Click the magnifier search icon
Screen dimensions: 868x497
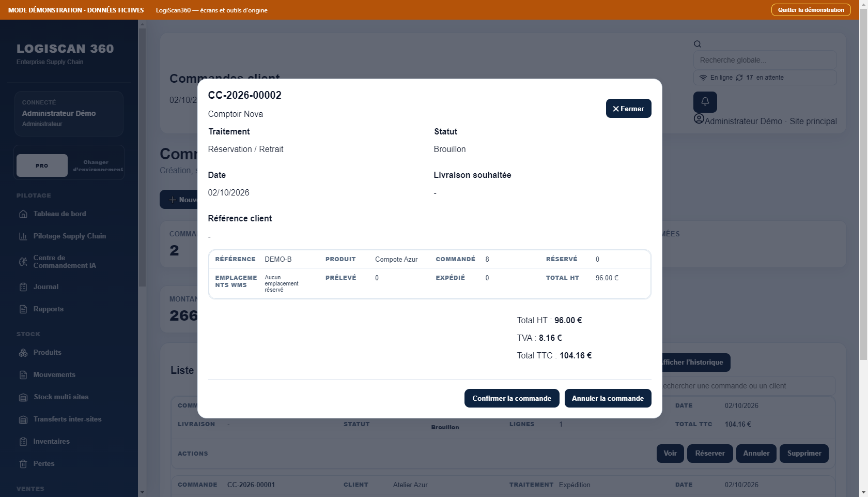tap(698, 44)
